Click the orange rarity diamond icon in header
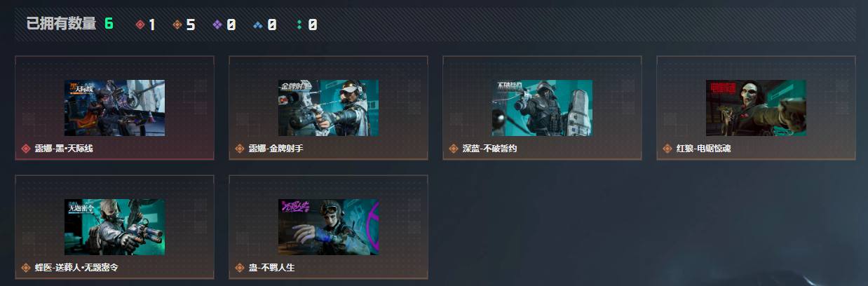This screenshot has width=868, height=286. tap(177, 25)
